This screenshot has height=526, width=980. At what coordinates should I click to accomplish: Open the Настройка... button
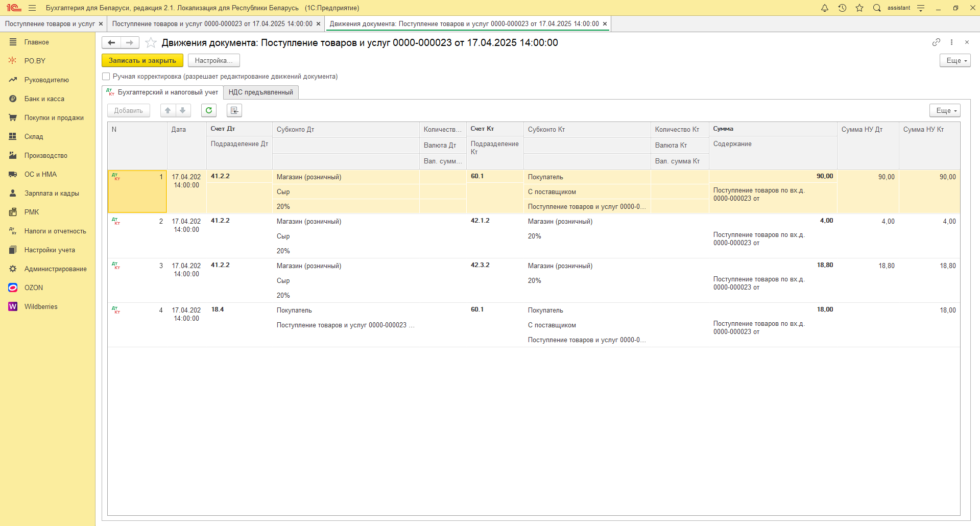click(x=213, y=60)
